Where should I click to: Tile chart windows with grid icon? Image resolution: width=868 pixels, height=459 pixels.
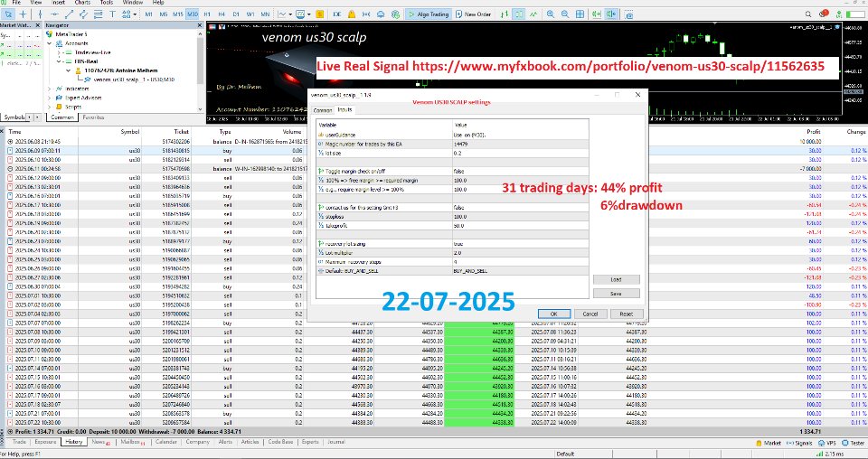click(580, 14)
